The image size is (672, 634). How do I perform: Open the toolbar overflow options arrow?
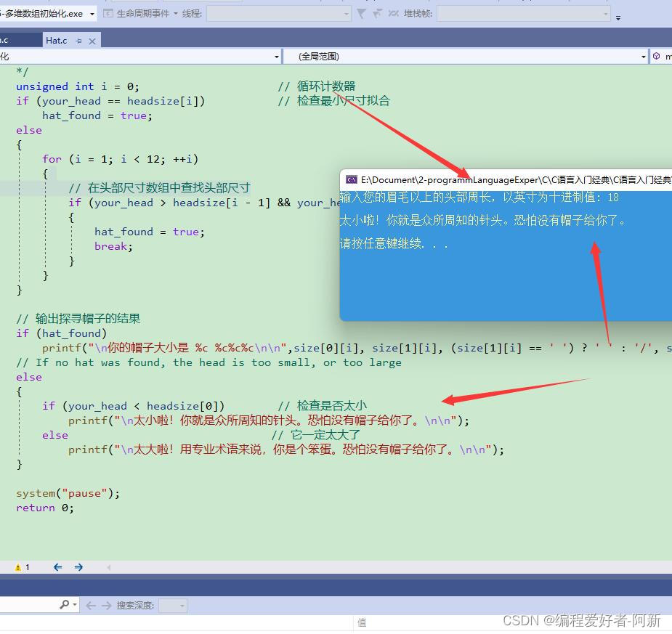tap(618, 17)
